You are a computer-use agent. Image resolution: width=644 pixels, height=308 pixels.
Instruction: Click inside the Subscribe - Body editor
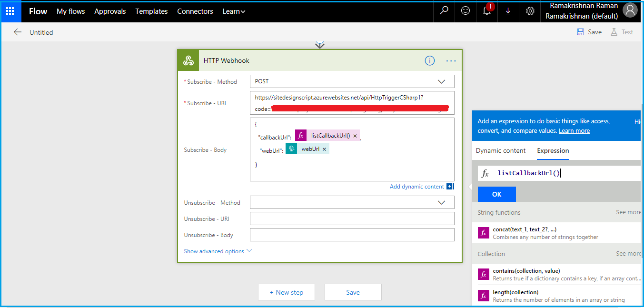[352, 149]
